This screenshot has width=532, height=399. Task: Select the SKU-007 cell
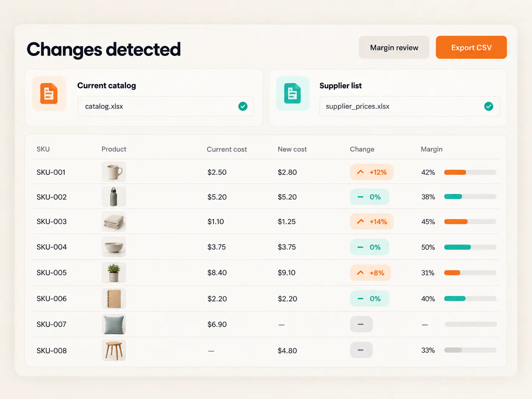click(x=51, y=324)
